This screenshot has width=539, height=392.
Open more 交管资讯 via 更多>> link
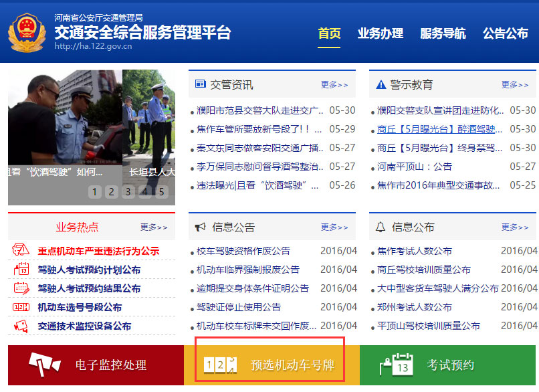pyautogui.click(x=334, y=84)
